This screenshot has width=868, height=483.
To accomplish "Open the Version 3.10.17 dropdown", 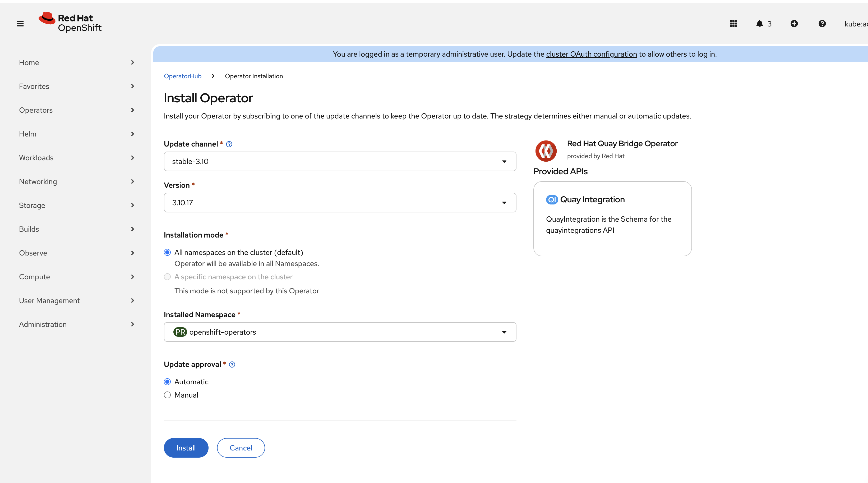I will pyautogui.click(x=340, y=203).
